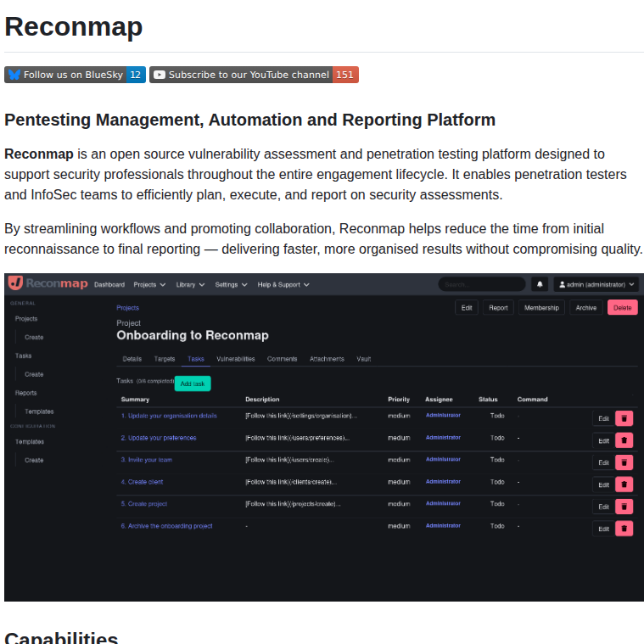Switch to the Targets tab
Viewport: 644px width, 644px height.
pyautogui.click(x=165, y=359)
